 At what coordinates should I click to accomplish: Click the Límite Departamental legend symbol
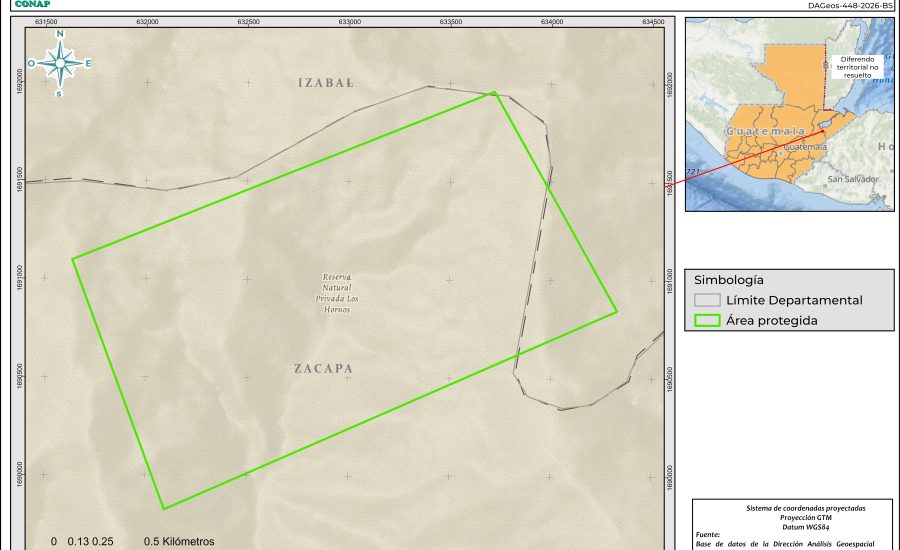707,300
